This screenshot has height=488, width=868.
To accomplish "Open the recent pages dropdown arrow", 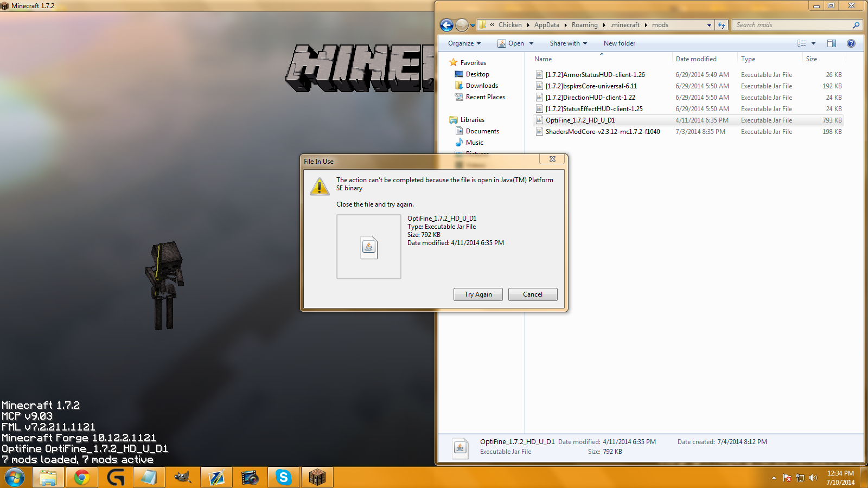I will (x=473, y=25).
